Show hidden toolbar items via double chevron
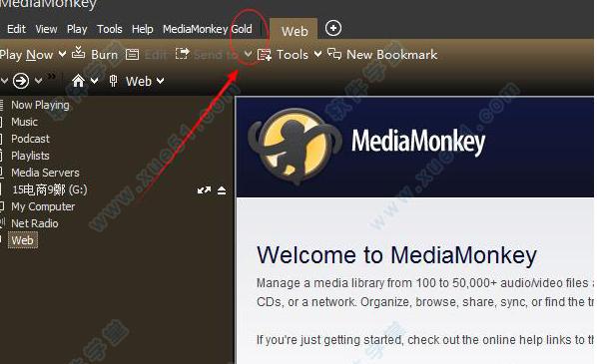Image resolution: width=597 pixels, height=364 pixels. click(51, 76)
